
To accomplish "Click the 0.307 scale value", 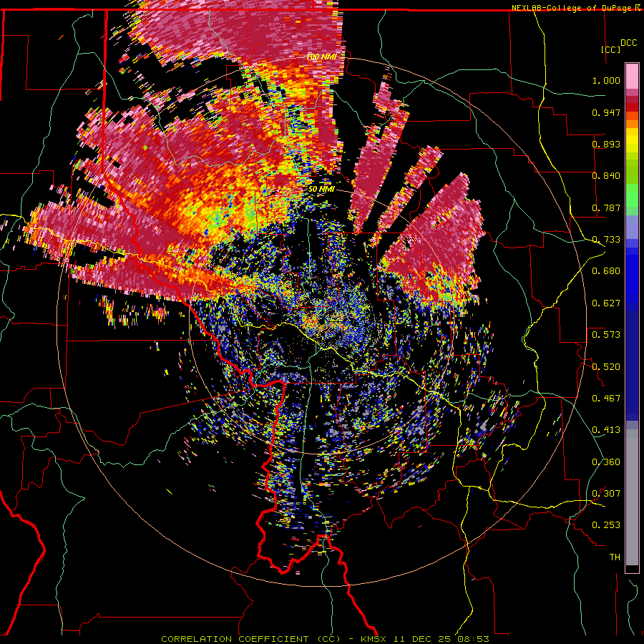I will [606, 494].
